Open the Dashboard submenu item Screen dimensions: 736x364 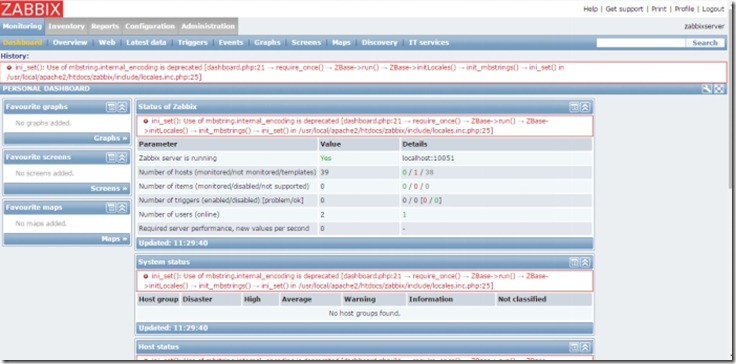coord(22,42)
